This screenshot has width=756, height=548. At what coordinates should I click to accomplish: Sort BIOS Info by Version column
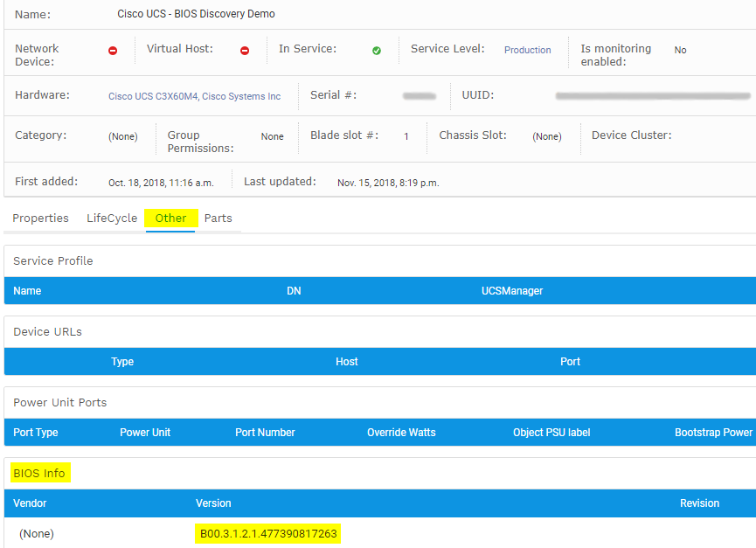click(x=213, y=503)
